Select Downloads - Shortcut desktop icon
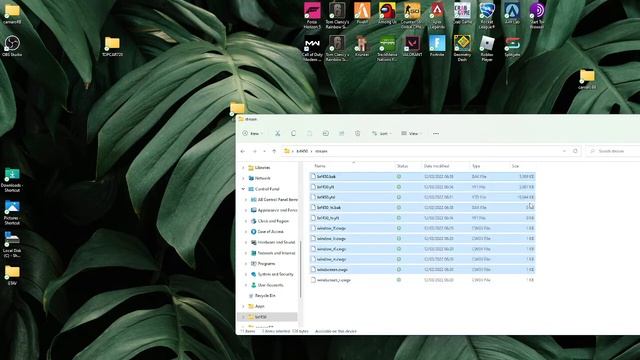 pos(12,180)
